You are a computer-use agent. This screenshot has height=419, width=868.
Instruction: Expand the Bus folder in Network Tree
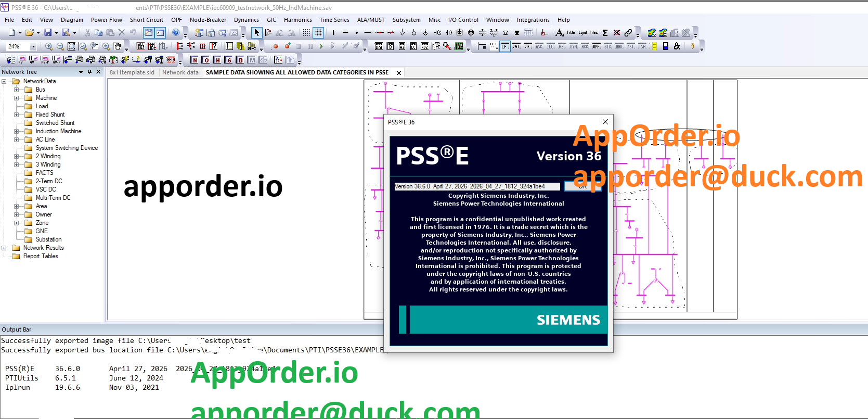[16, 90]
